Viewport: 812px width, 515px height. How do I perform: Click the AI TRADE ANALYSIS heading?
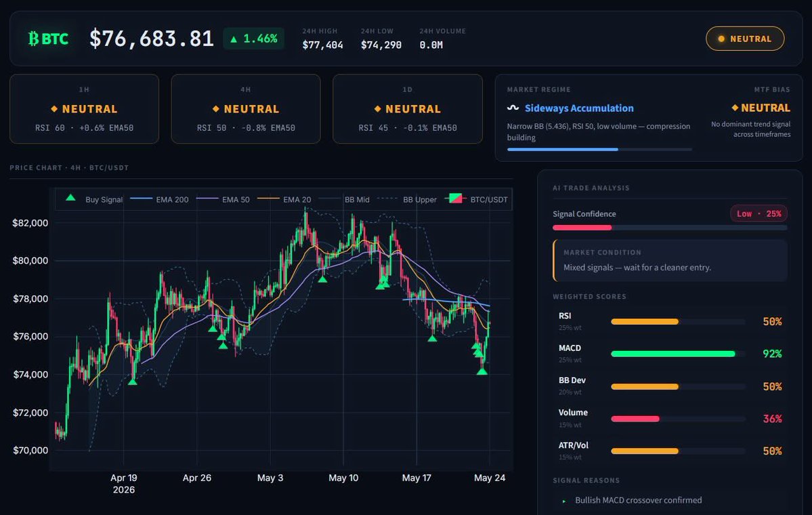(x=591, y=188)
